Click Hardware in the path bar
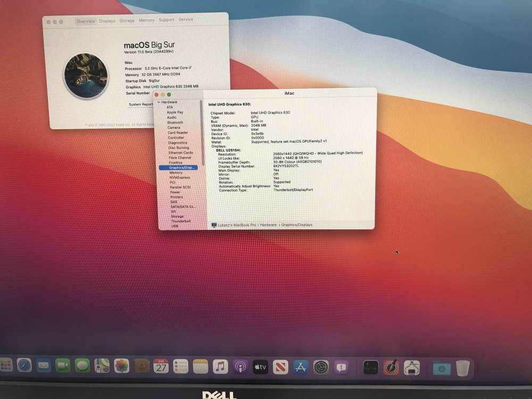Viewport: 532px width, 399px height. (x=268, y=225)
